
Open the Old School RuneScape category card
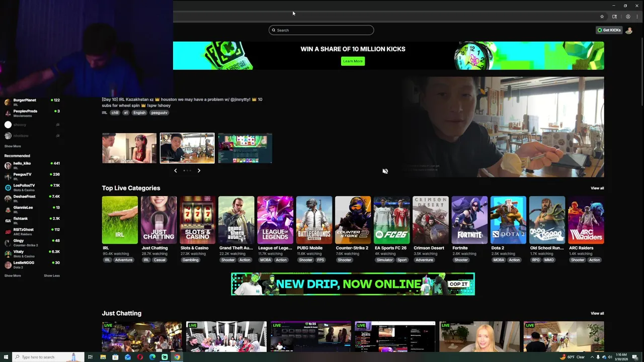point(547,220)
